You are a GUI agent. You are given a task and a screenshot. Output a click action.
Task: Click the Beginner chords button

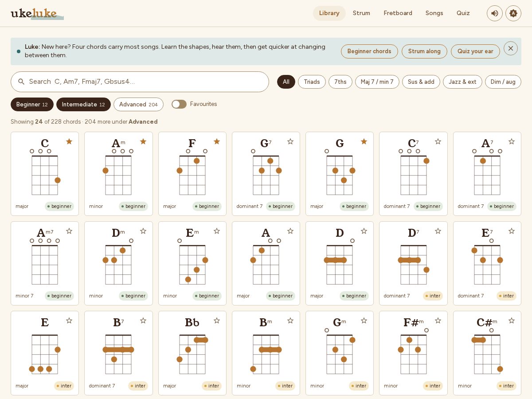tap(369, 51)
